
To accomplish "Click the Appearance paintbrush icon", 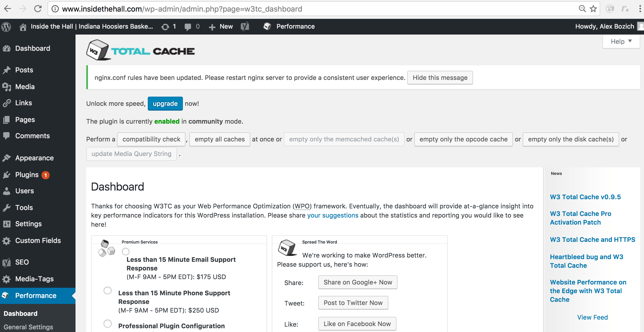I will (7, 158).
